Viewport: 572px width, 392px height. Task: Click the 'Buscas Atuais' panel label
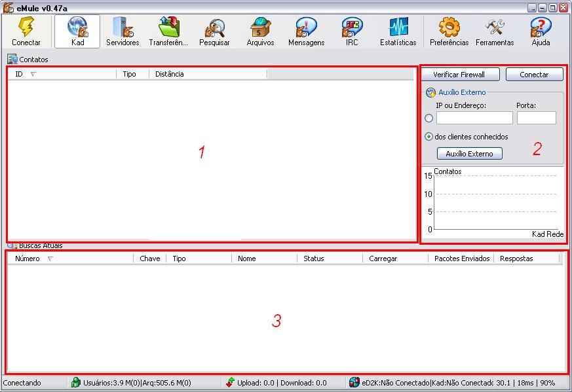pos(41,245)
